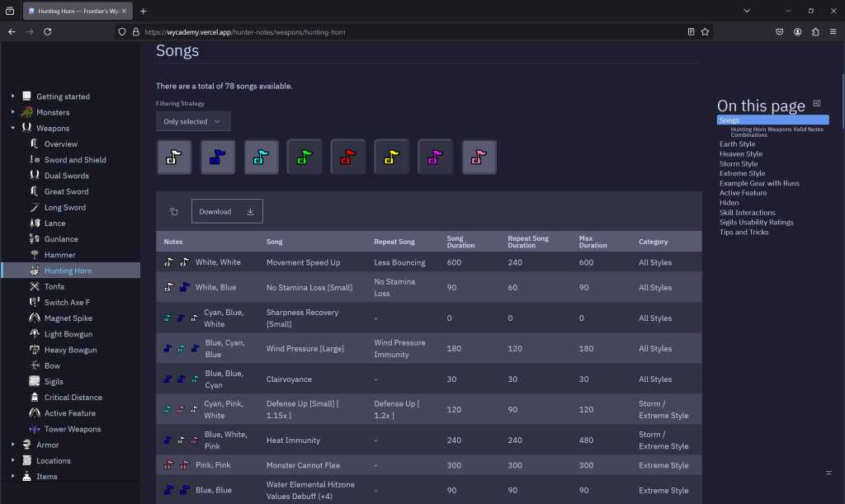The height and width of the screenshot is (504, 845).
Task: Toggle the white note filter button
Action: (173, 157)
